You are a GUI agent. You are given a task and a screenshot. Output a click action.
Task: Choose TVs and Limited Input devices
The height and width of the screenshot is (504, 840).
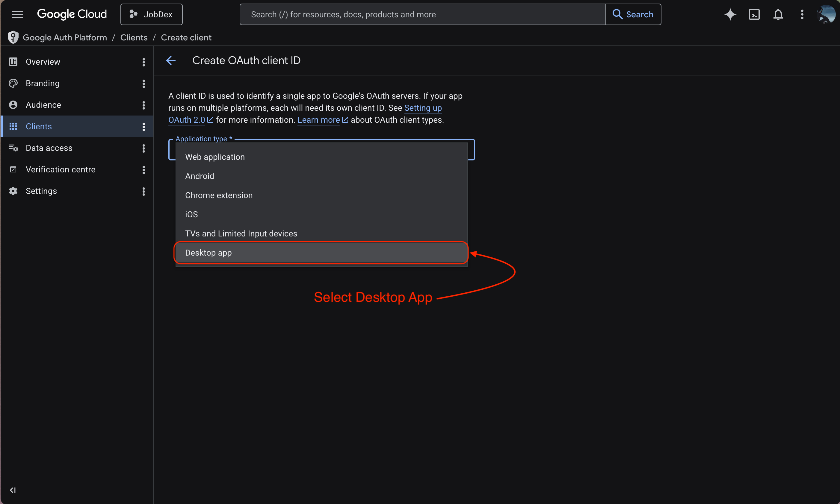(x=321, y=234)
